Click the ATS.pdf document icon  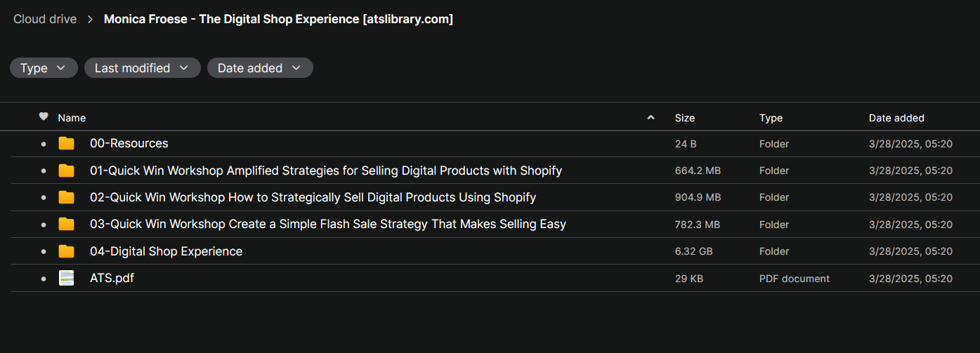(66, 278)
